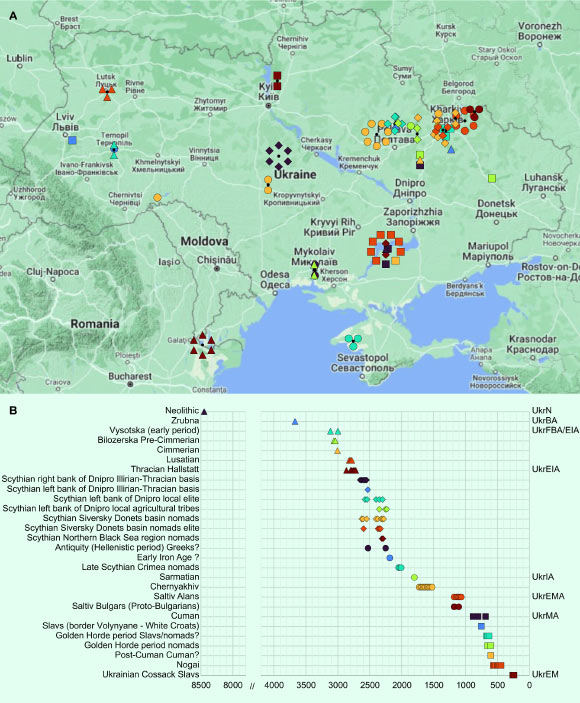The width and height of the screenshot is (580, 703).
Task: Click the 'Odesa' city label
Action: point(275,274)
